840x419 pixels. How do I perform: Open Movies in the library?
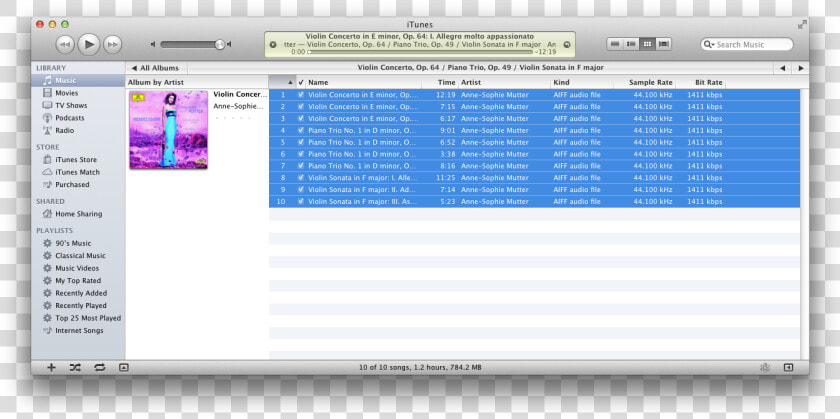click(x=66, y=93)
